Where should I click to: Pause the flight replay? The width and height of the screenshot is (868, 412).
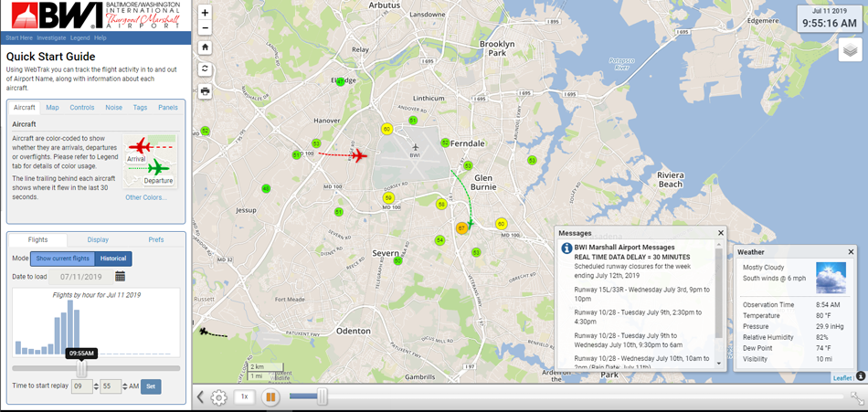tap(270, 397)
